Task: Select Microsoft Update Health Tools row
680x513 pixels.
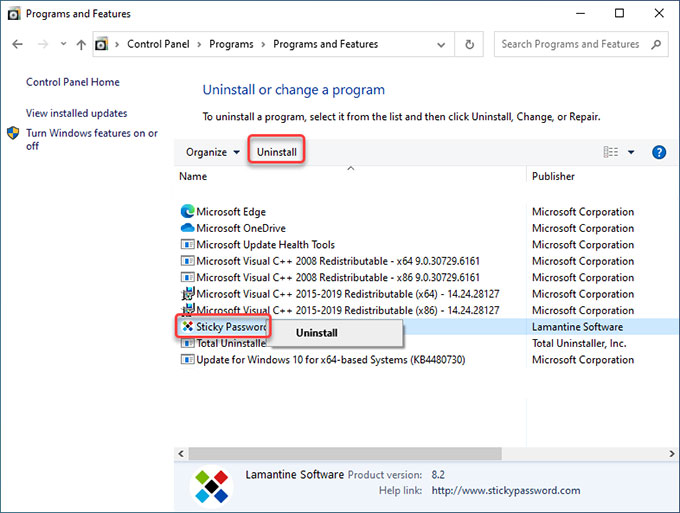Action: [x=265, y=245]
